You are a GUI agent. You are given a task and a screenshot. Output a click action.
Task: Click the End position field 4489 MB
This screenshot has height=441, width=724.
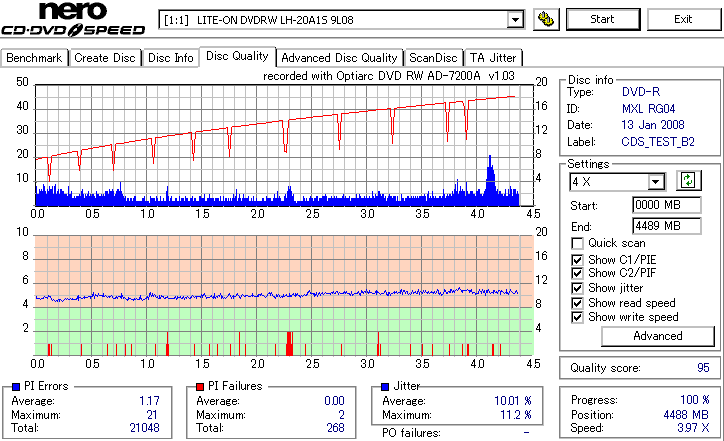tap(666, 226)
